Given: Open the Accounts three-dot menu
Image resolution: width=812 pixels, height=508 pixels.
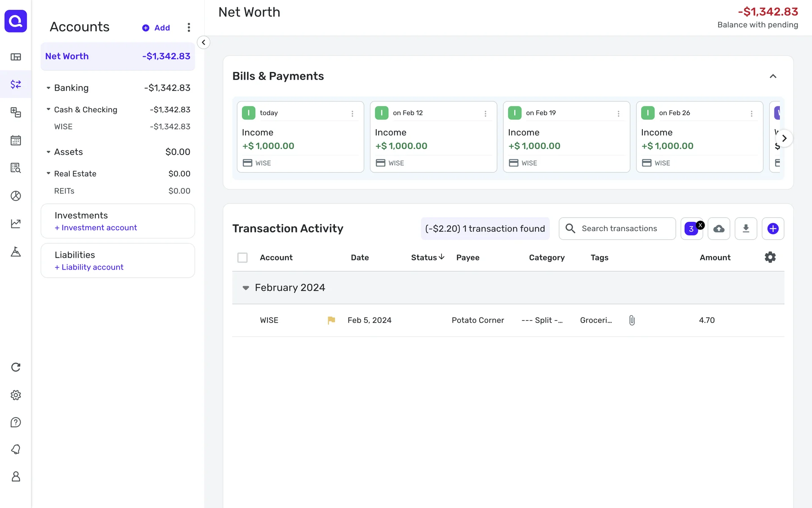Looking at the screenshot, I should pos(189,28).
